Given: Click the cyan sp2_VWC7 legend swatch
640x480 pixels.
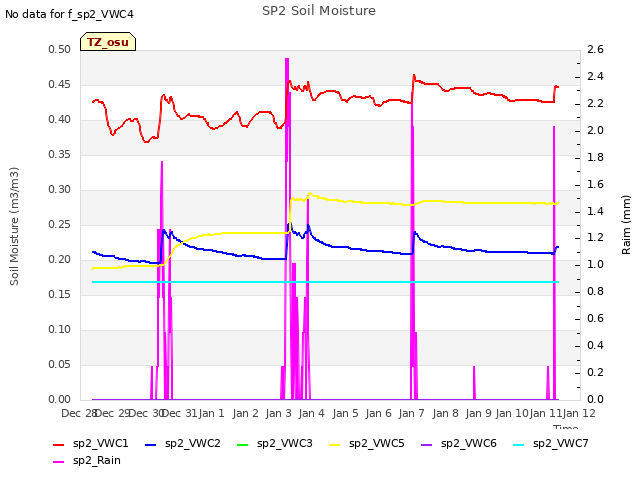Looking at the screenshot, I should pyautogui.click(x=518, y=444).
